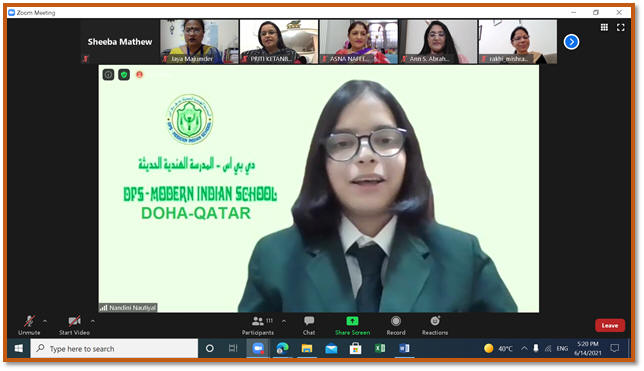Click the Share Screen icon
This screenshot has width=644, height=371.
pyautogui.click(x=352, y=321)
